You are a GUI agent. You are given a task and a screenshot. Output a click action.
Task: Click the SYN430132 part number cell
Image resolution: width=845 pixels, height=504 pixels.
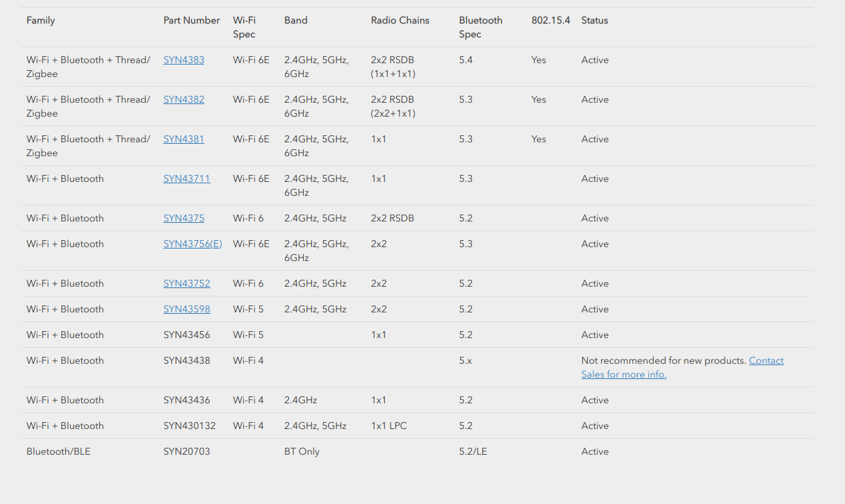190,426
